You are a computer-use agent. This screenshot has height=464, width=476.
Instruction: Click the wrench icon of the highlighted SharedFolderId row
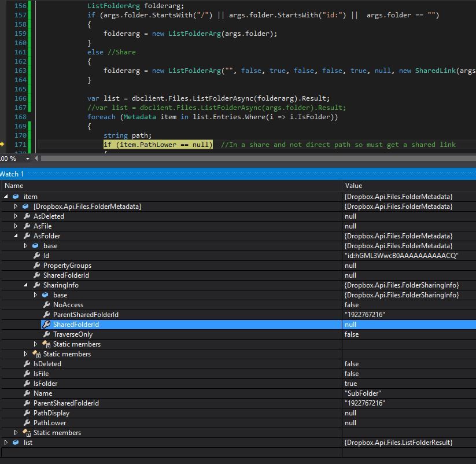(x=46, y=325)
